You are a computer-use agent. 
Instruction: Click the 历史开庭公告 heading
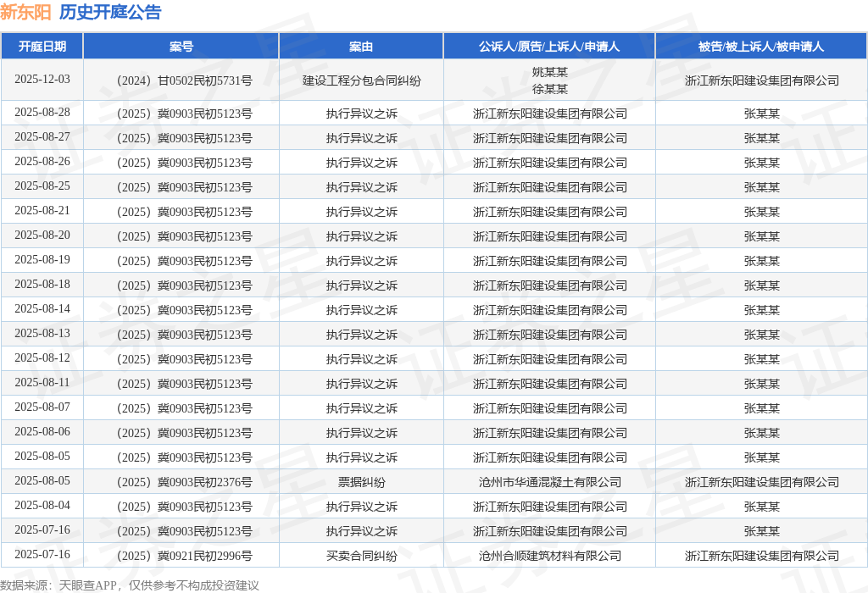pyautogui.click(x=110, y=12)
